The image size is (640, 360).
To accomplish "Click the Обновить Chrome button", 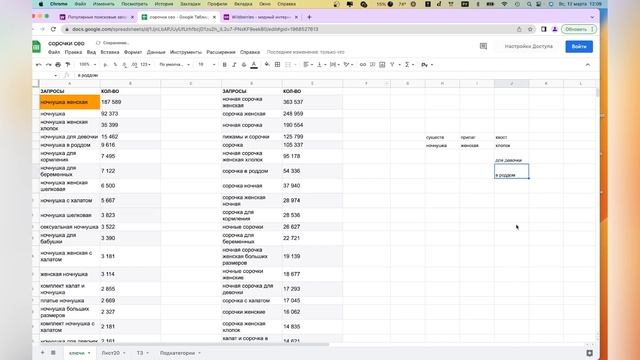I will point(579,29).
